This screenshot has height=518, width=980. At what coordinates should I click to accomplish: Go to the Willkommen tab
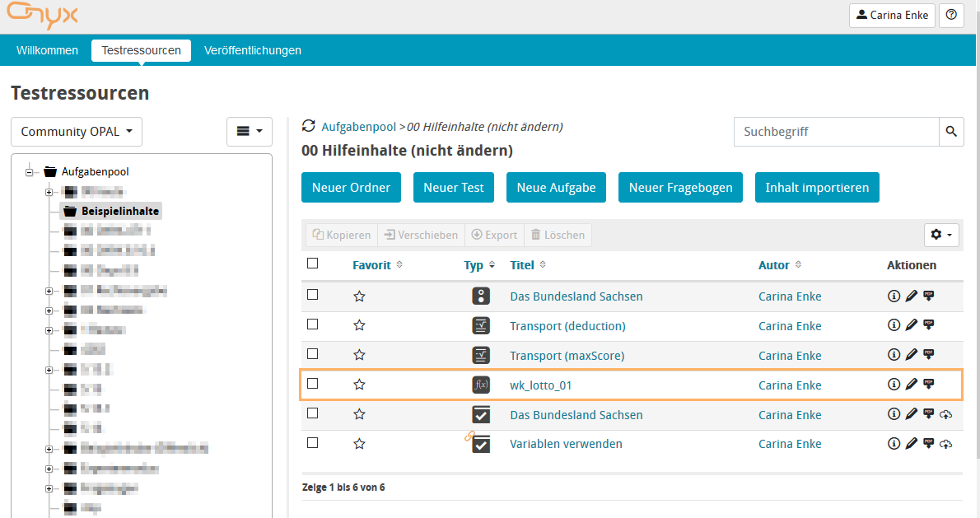pyautogui.click(x=48, y=50)
